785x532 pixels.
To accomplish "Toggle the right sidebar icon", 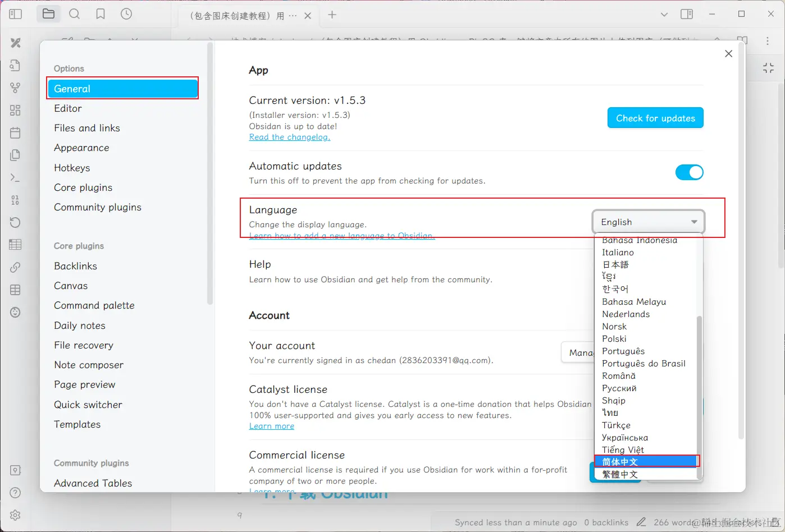I will (x=686, y=14).
